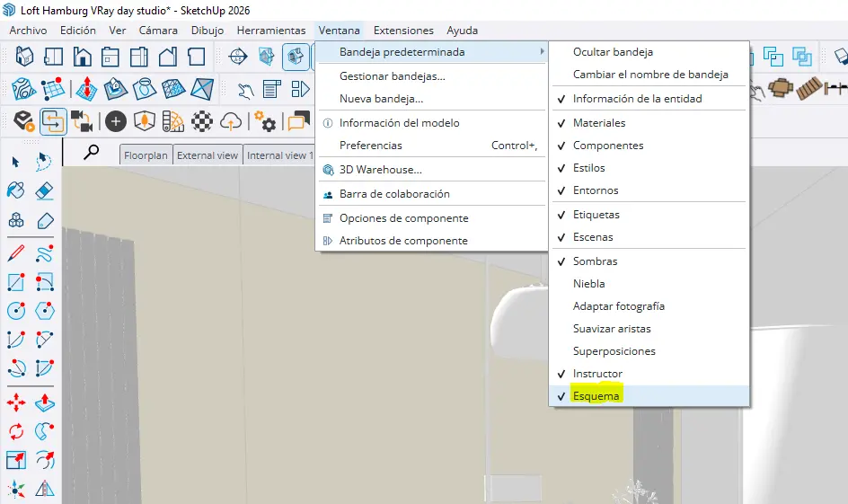Click the round dark plus icon
Image resolution: width=848 pixels, height=504 pixels.
115,121
